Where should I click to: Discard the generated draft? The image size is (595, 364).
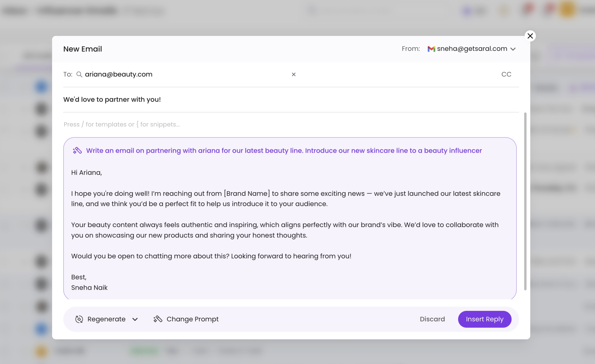coord(432,319)
